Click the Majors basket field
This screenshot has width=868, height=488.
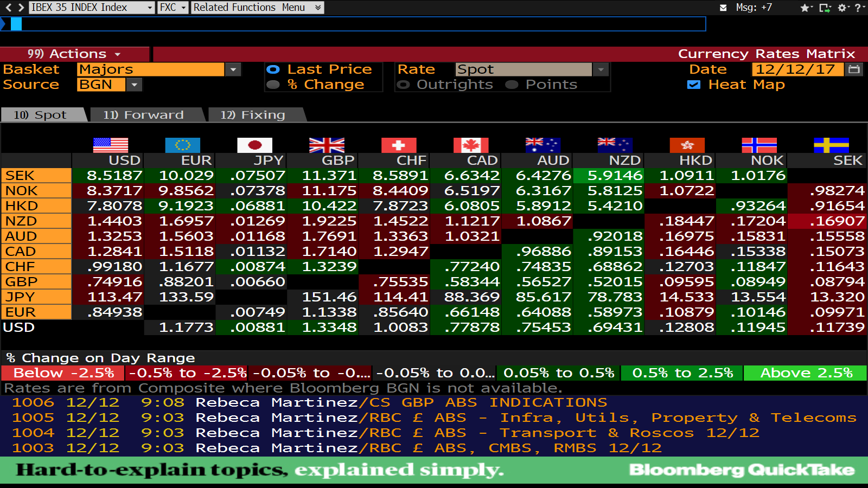pos(151,69)
